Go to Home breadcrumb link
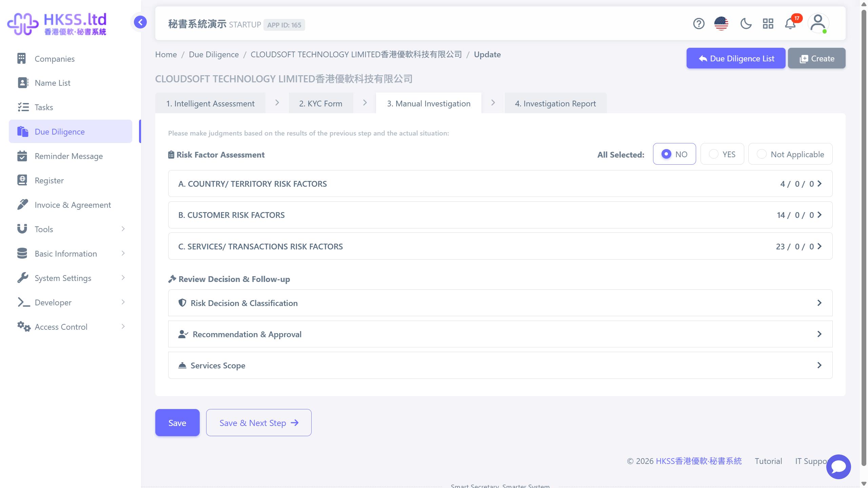 pos(166,55)
